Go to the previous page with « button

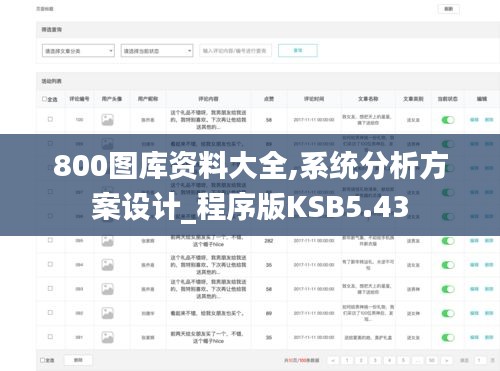point(333,360)
